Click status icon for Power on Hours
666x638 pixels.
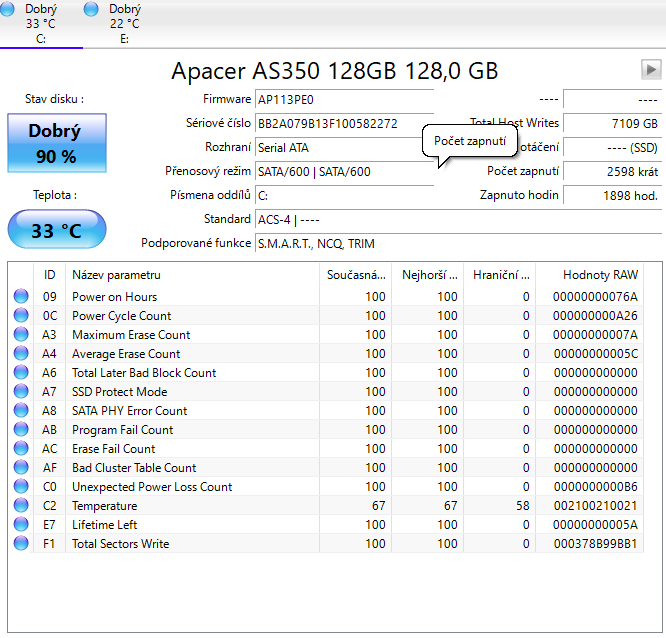coord(21,297)
